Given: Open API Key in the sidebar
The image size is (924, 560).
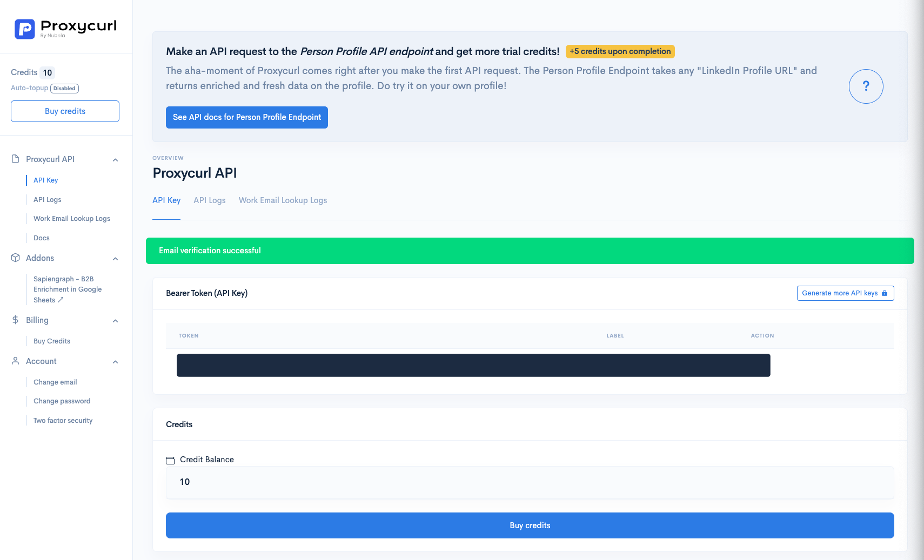Looking at the screenshot, I should [x=45, y=180].
